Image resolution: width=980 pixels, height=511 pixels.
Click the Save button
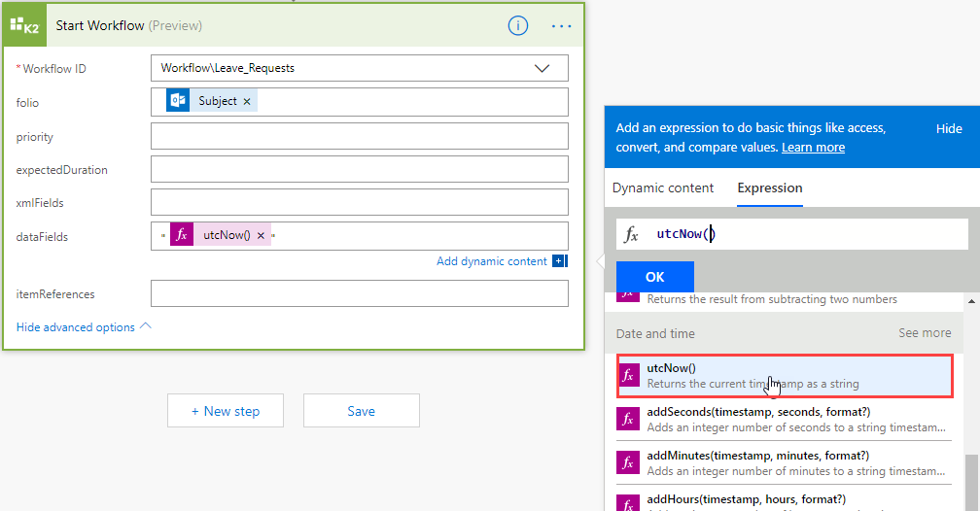[x=361, y=411]
